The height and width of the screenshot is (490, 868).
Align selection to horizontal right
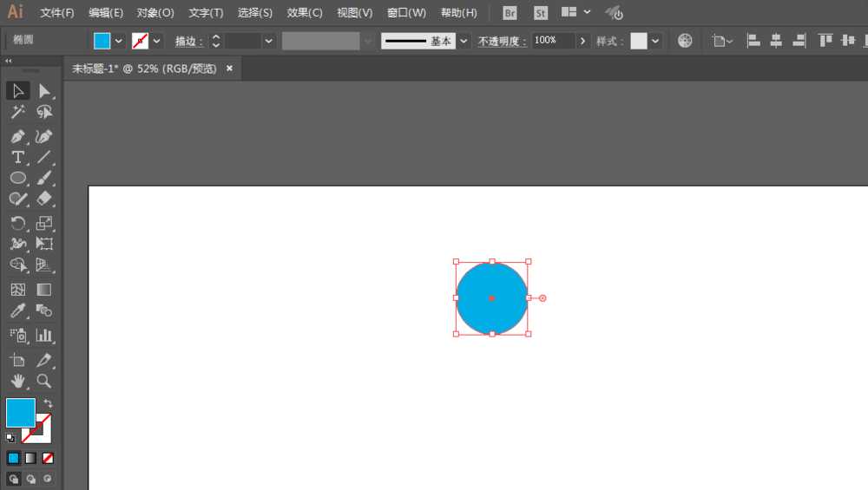pyautogui.click(x=799, y=41)
